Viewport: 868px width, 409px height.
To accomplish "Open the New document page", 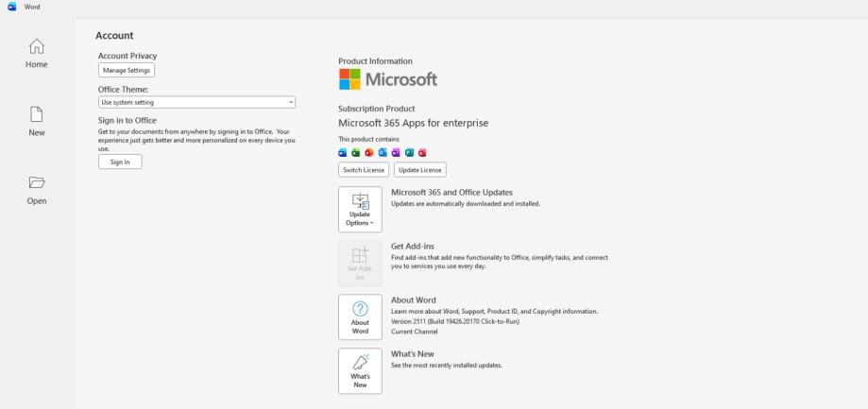I will [x=37, y=122].
